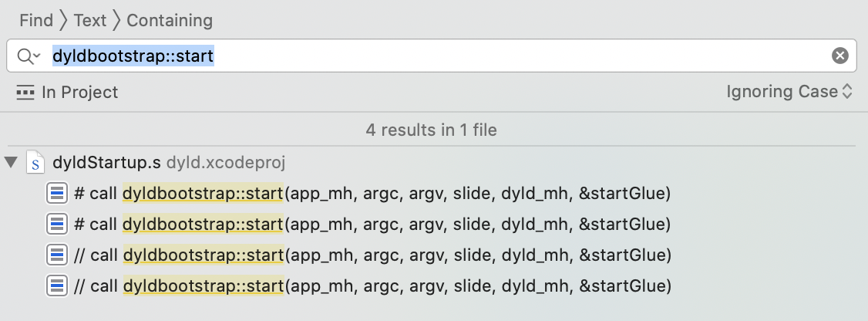Click the fourth search result text icon
The height and width of the screenshot is (321, 868).
(x=56, y=286)
